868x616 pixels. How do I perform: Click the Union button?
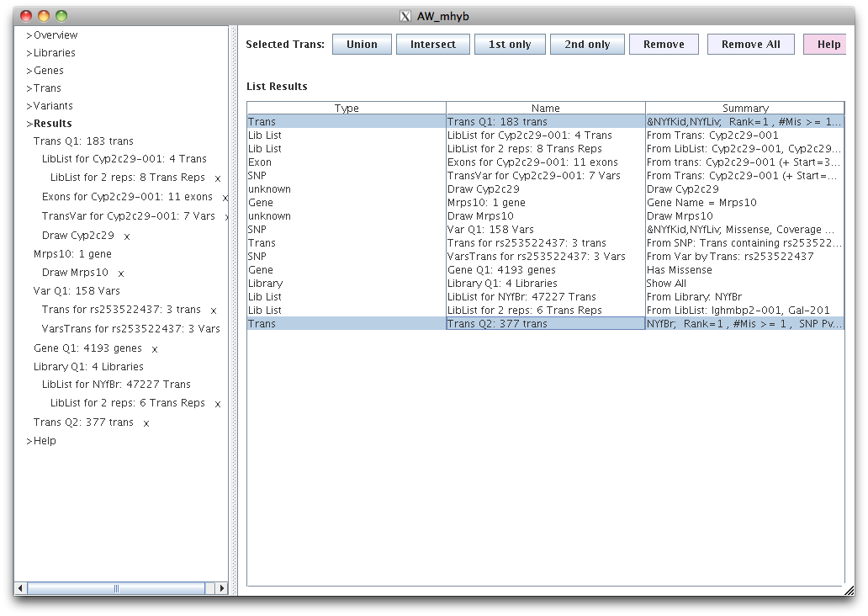pos(362,45)
